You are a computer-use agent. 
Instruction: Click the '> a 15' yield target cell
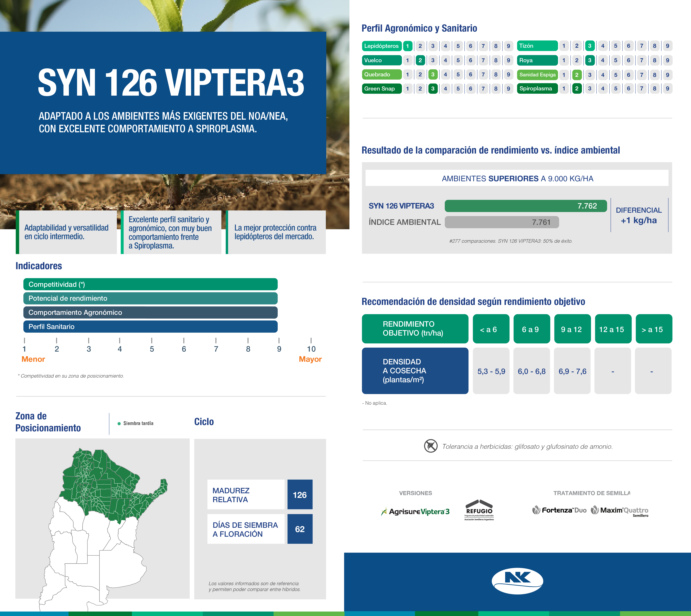(x=654, y=329)
